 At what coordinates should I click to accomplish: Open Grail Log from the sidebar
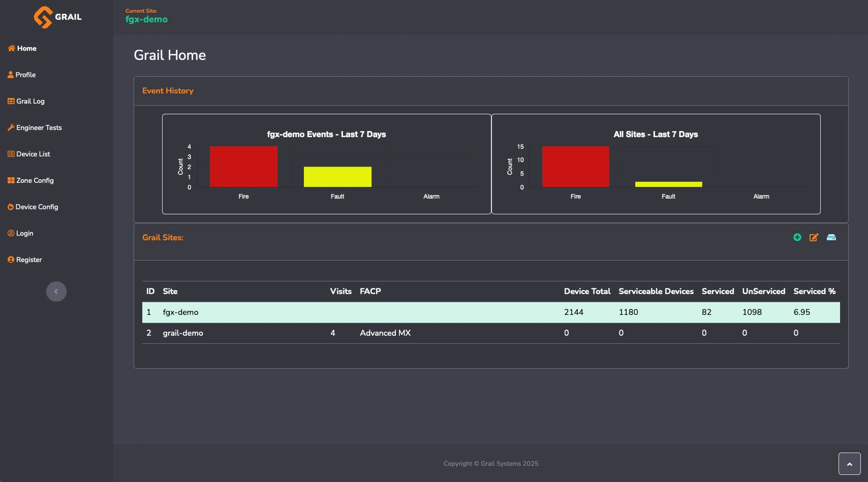point(30,101)
